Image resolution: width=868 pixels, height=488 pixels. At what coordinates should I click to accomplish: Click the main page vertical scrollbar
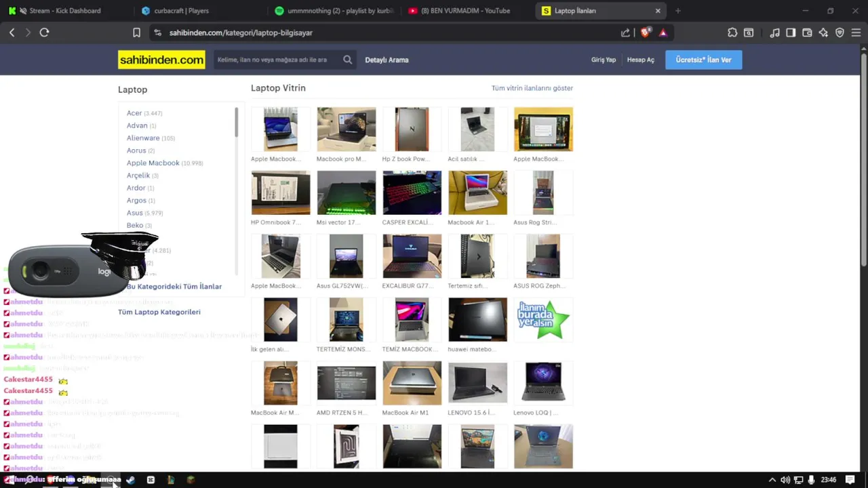[863, 159]
